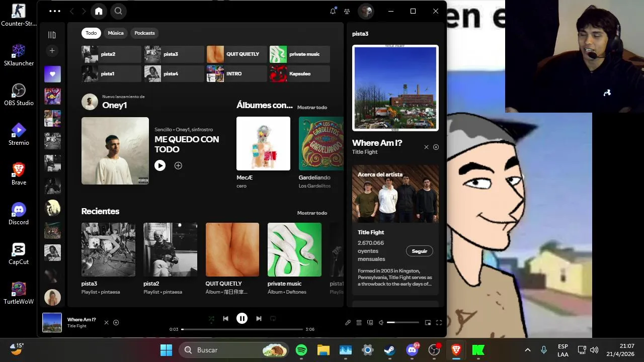Skip to previous track
Screen dimensions: 644x362
[225, 318]
